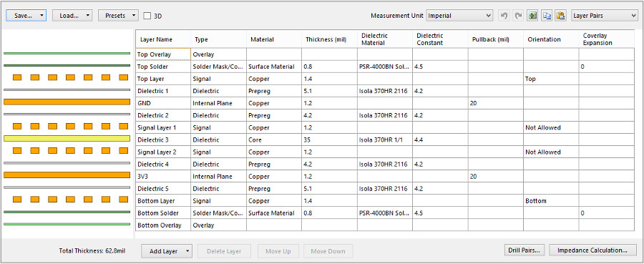The image size is (644, 264).
Task: Click the thickness value 35
Action: click(x=329, y=140)
